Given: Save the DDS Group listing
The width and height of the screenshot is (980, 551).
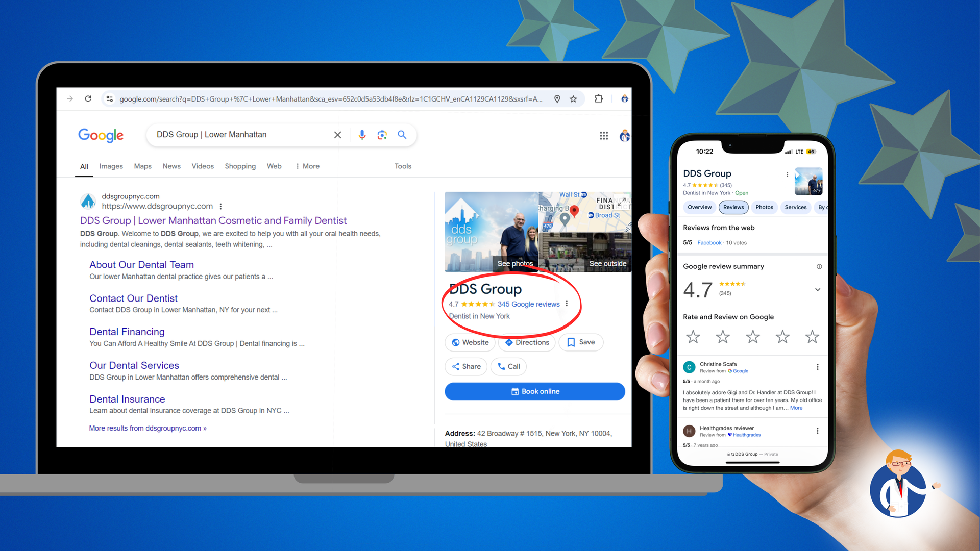Looking at the screenshot, I should (581, 342).
